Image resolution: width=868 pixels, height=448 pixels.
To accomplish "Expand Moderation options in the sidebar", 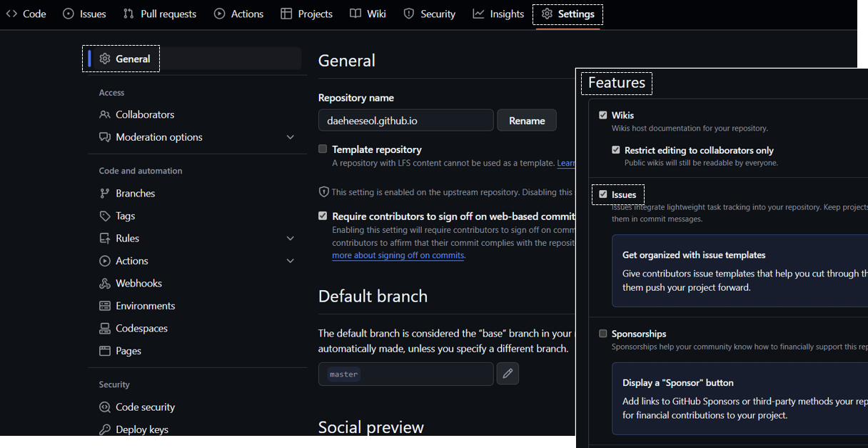I will point(290,137).
